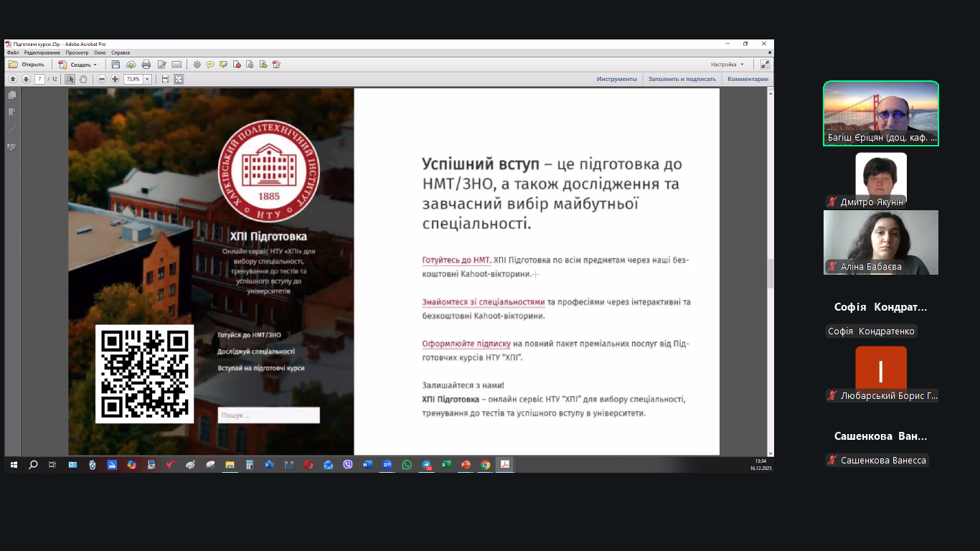Open the Page Thumbnails panel
Viewport: 980px width, 551px height.
click(12, 95)
